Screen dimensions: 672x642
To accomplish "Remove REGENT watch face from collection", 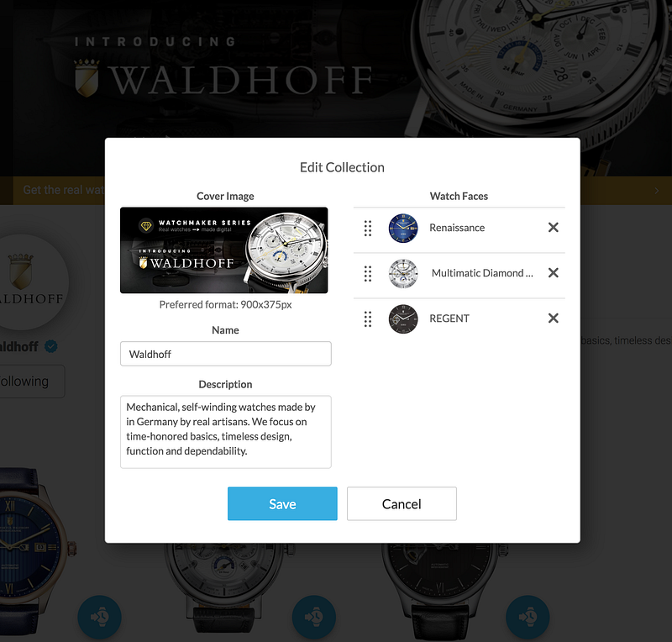I will (554, 318).
